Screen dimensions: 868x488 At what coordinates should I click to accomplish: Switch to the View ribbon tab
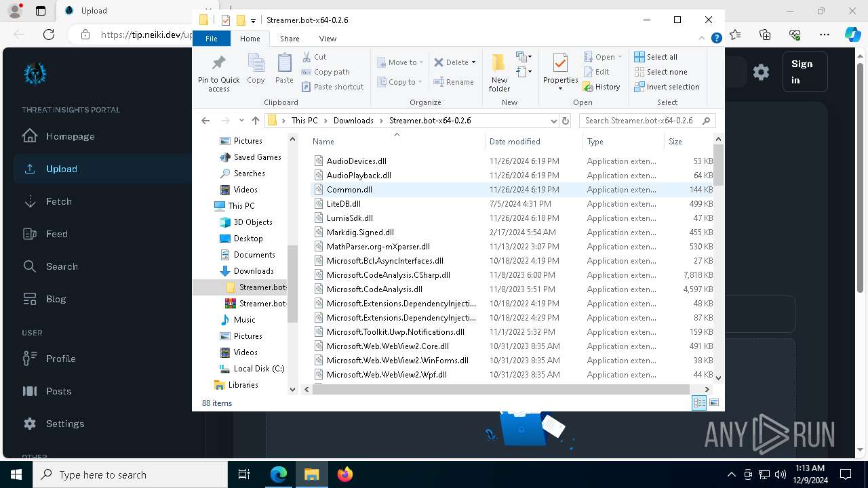point(328,39)
